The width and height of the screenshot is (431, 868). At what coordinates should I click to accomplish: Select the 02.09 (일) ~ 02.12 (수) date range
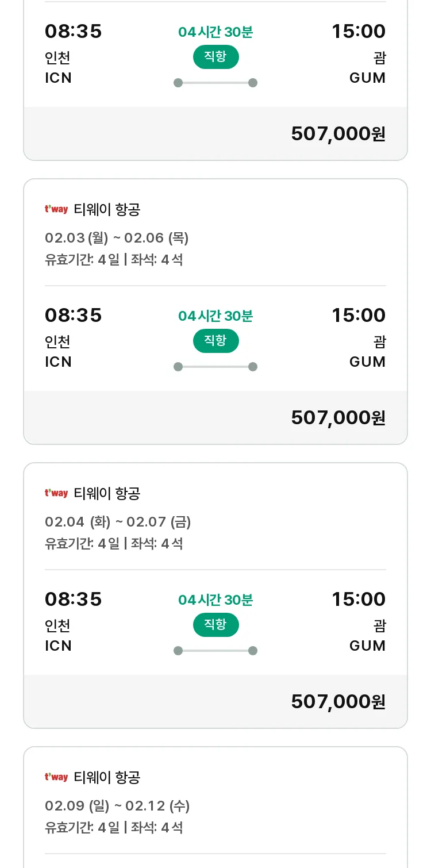click(117, 806)
